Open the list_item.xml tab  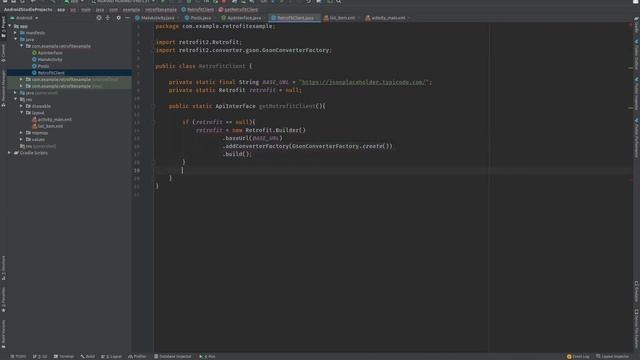tap(339, 18)
